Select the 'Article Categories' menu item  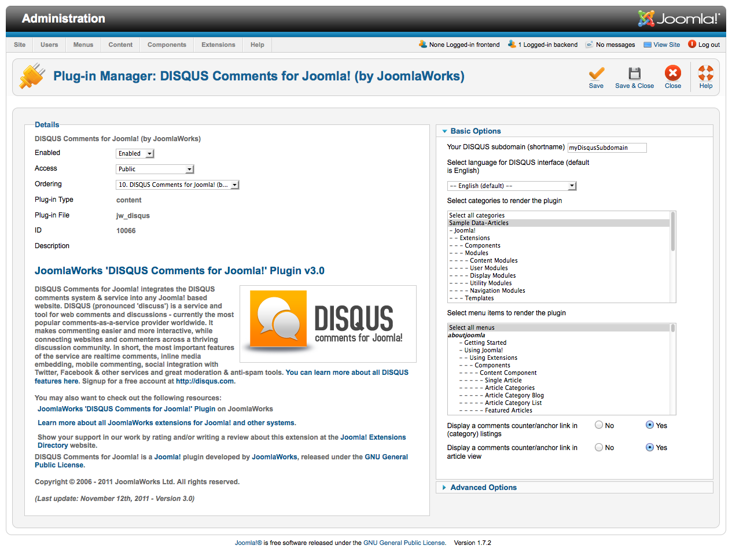[x=558, y=388]
